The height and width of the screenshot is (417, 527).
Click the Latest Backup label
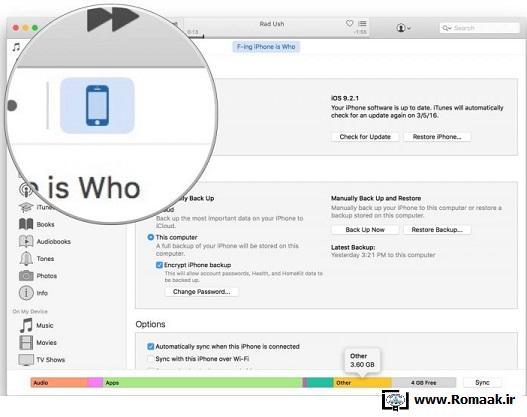coord(353,247)
